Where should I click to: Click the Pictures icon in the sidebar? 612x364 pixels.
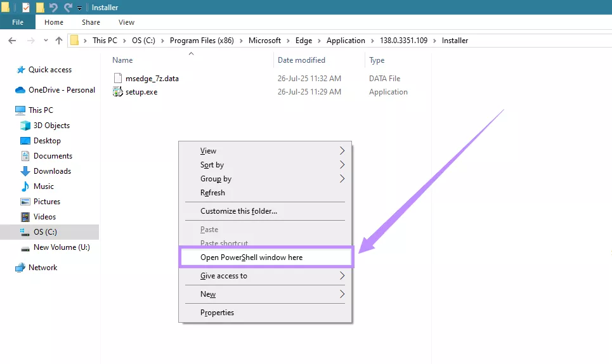click(25, 202)
